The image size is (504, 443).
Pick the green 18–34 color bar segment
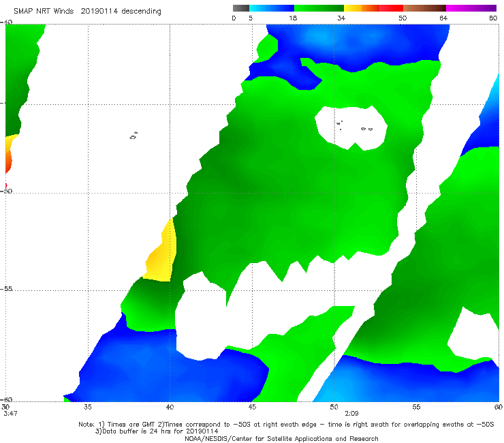point(319,8)
